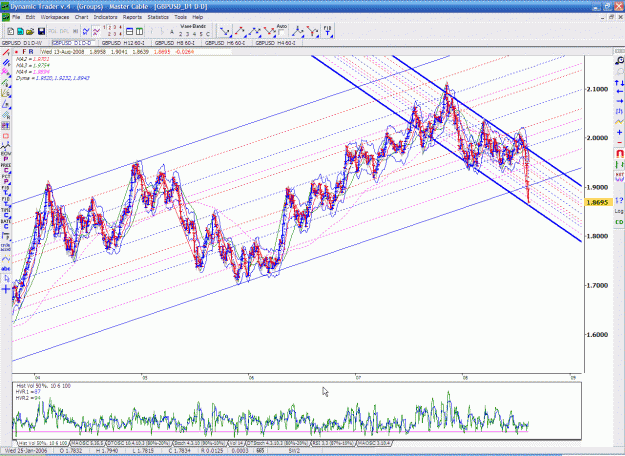Click the F button above chart
This screenshot has width=625, height=456.
click(x=24, y=52)
